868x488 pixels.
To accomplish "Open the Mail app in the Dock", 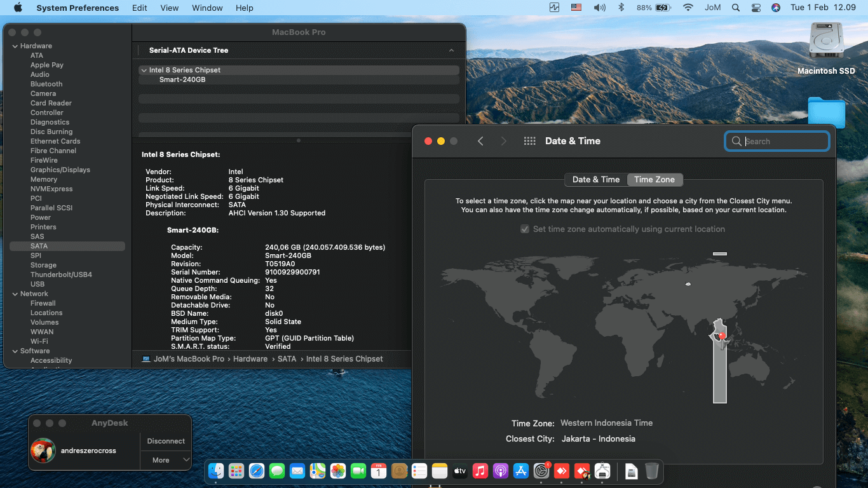I will (x=297, y=471).
